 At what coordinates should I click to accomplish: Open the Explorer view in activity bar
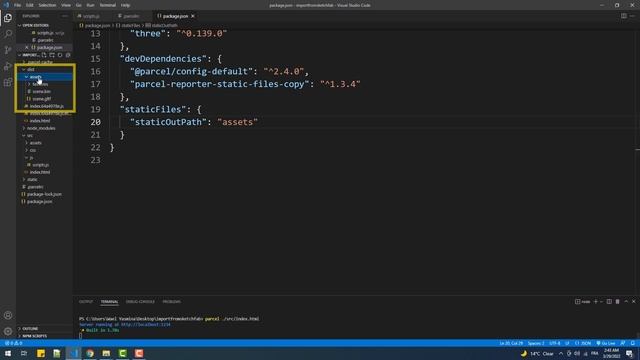(x=8, y=18)
